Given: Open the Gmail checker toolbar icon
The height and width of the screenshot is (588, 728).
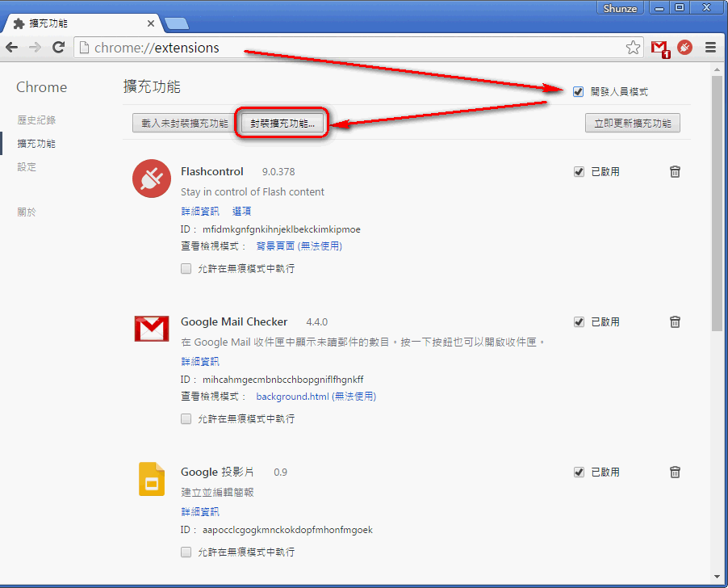Looking at the screenshot, I should 660,48.
